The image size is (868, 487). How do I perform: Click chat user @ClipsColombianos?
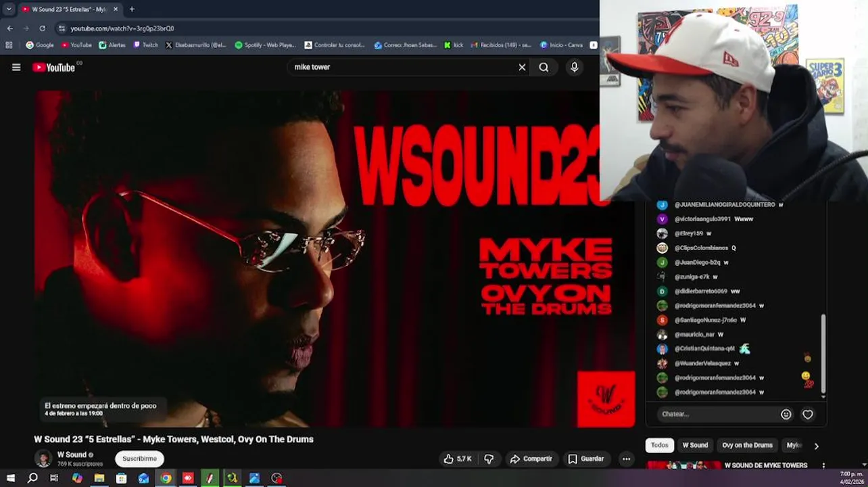701,248
